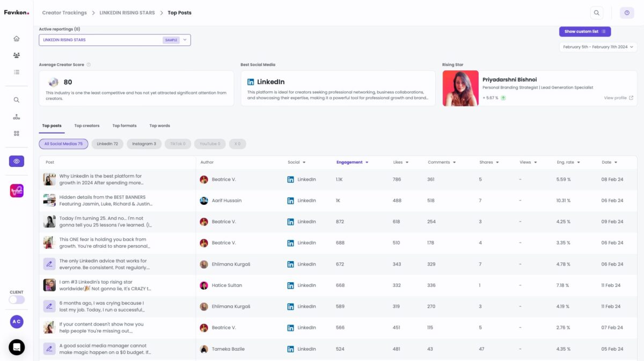Click the search icon in the top bar
Screen dimensions: 644x361
(x=596, y=12)
